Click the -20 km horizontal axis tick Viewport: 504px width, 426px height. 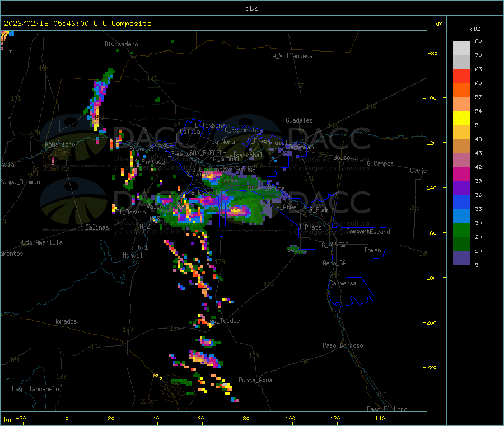(x=21, y=419)
